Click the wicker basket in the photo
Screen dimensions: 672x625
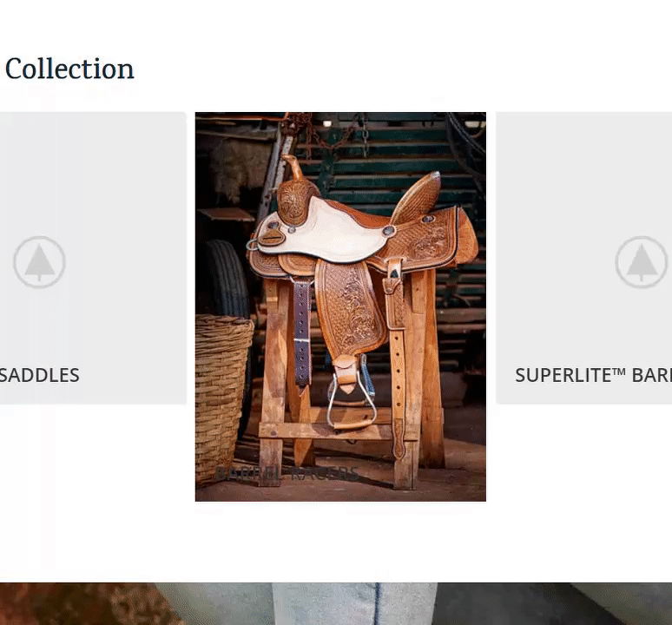coord(222,396)
